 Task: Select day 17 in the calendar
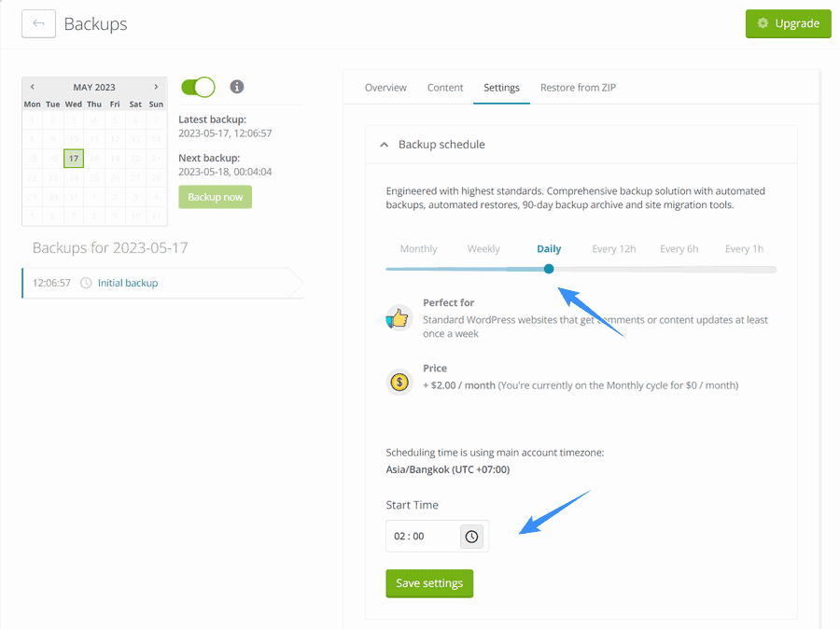click(74, 158)
